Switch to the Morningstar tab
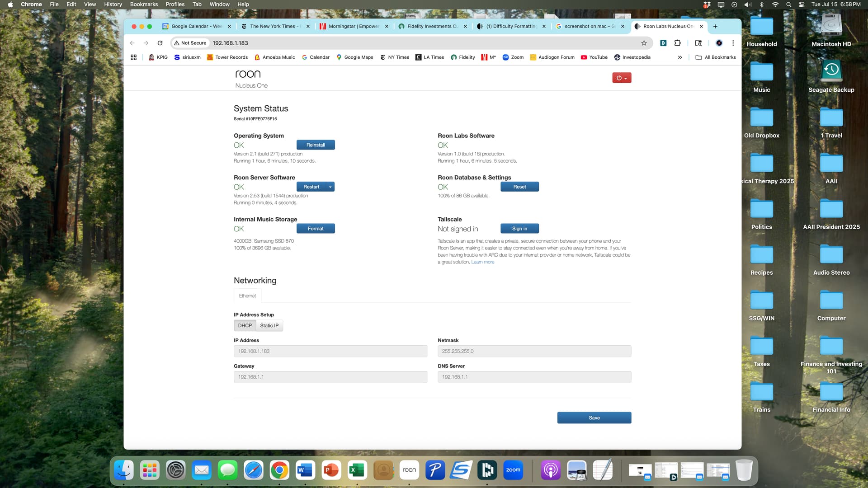Screen dimensions: 868x488 [x=354, y=26]
